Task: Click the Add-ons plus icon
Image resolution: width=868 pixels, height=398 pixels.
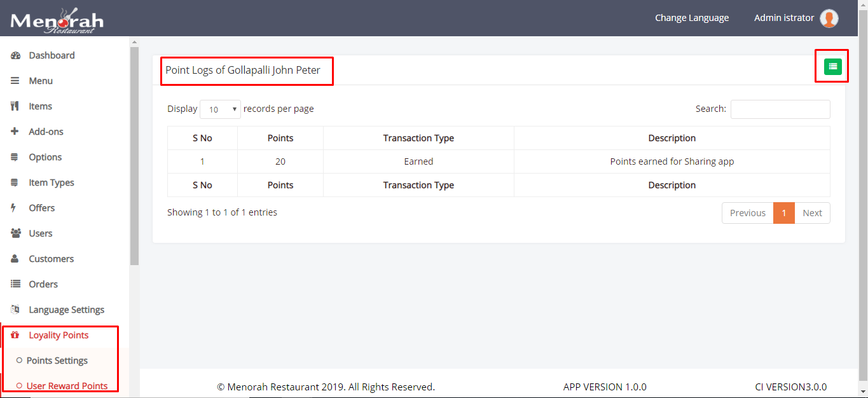Action: 15,132
